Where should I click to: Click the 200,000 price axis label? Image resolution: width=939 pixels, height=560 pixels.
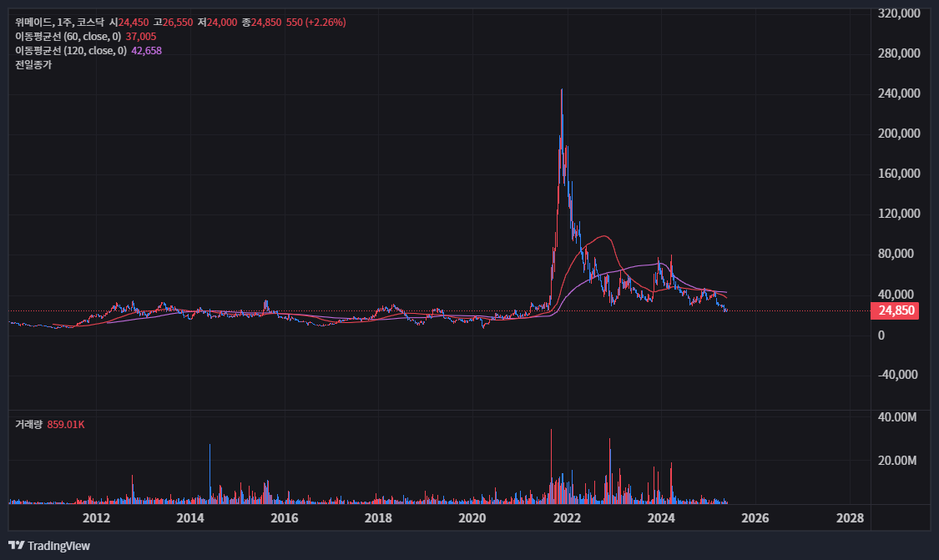tap(899, 134)
